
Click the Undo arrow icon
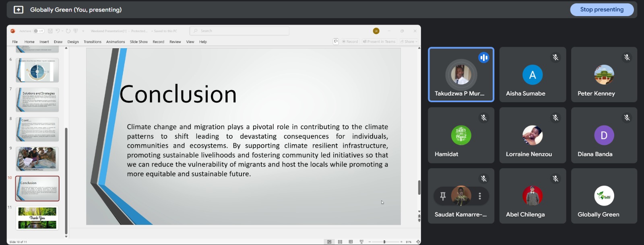58,31
